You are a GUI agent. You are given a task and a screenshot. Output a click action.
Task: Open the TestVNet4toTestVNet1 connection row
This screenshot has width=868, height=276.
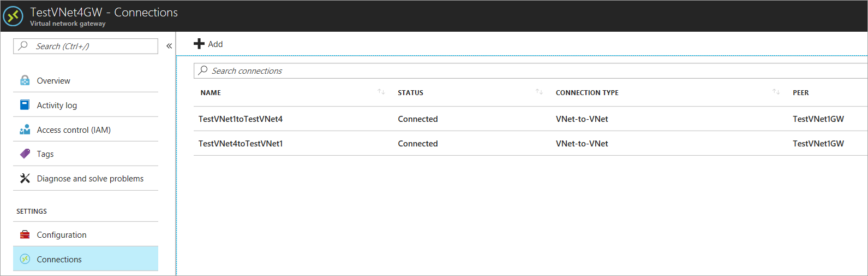click(530, 143)
